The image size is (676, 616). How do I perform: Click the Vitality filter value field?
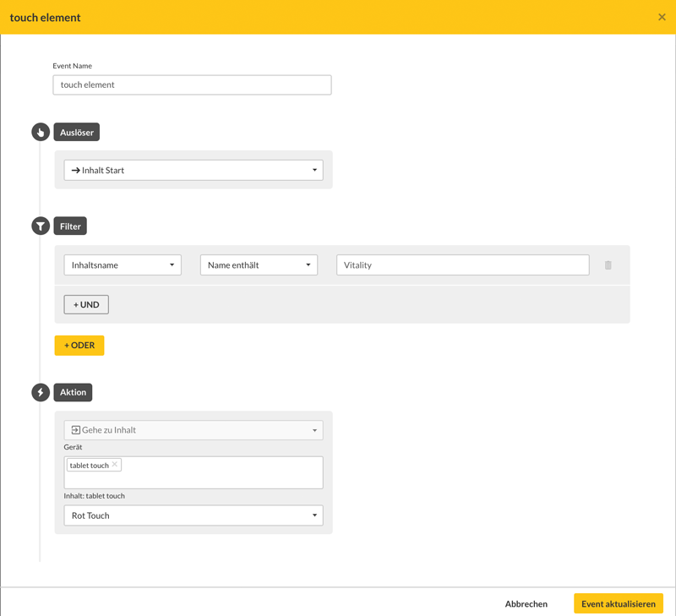[x=462, y=265]
